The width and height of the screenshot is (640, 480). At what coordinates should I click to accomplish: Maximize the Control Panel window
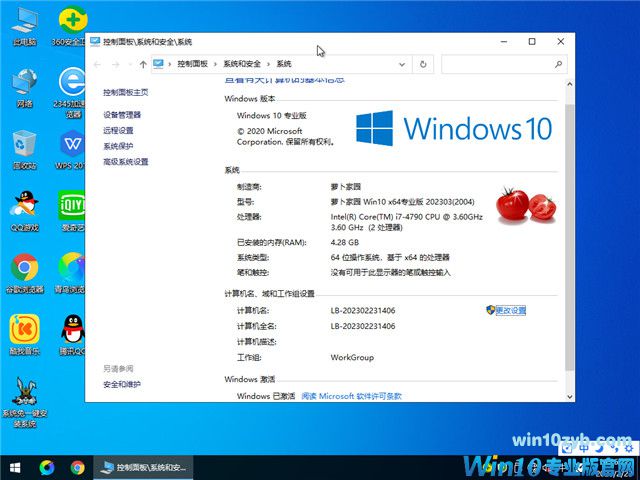tap(532, 42)
